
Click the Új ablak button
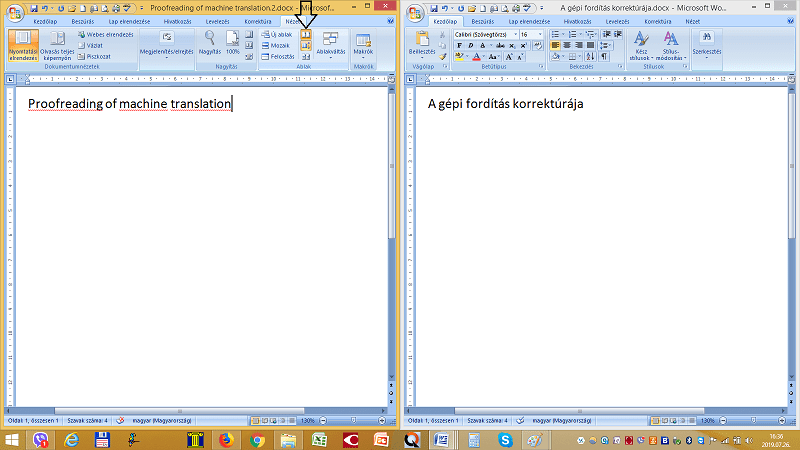(x=276, y=34)
